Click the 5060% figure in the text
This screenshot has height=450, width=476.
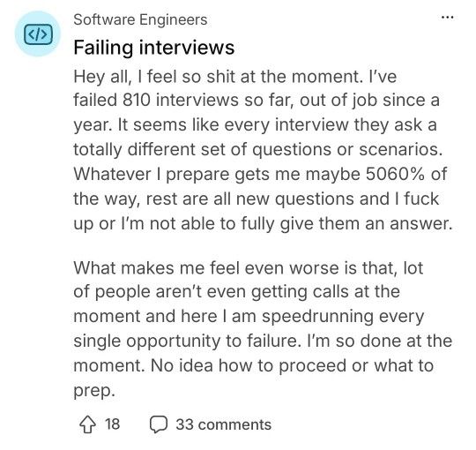click(395, 174)
